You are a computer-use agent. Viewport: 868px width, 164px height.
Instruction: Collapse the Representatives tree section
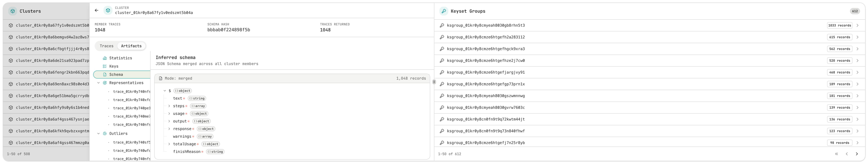pyautogui.click(x=98, y=83)
